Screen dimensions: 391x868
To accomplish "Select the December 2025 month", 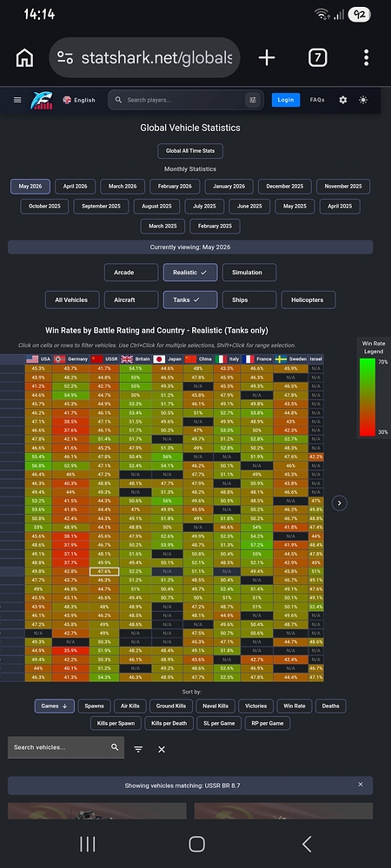I will pyautogui.click(x=285, y=187).
